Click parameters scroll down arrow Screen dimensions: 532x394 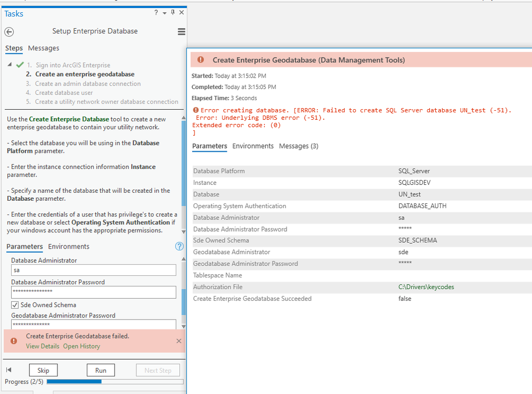(x=184, y=326)
